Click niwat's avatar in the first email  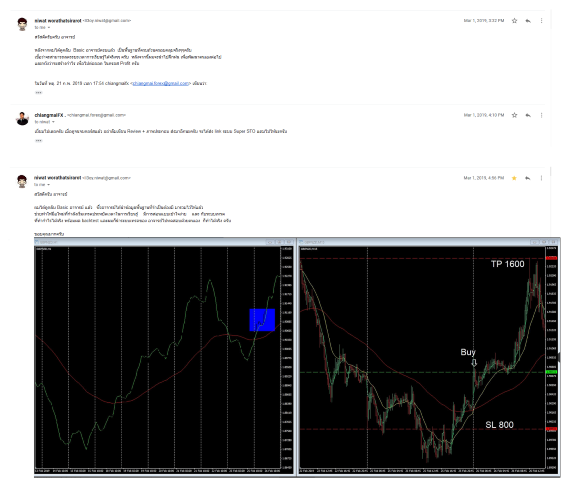point(22,24)
